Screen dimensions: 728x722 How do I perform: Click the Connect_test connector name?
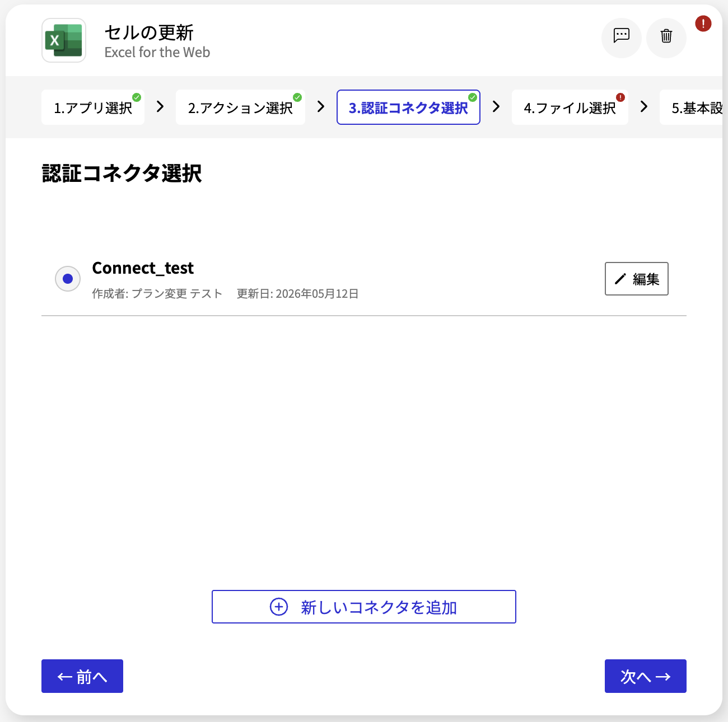143,269
